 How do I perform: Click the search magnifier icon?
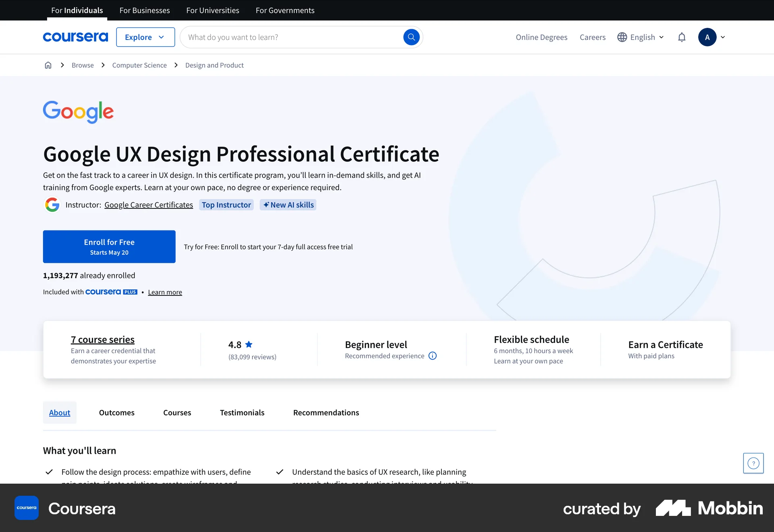click(x=411, y=37)
